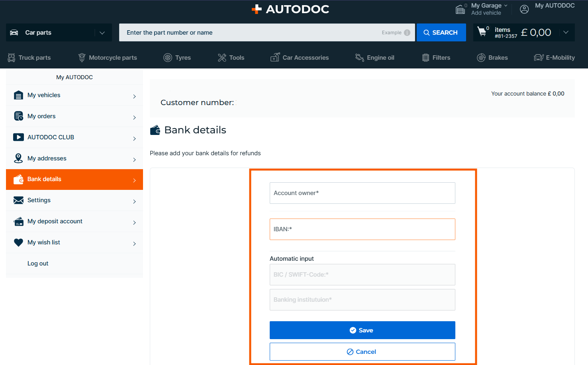Click the Cancel button
This screenshot has height=365, width=588.
point(362,352)
